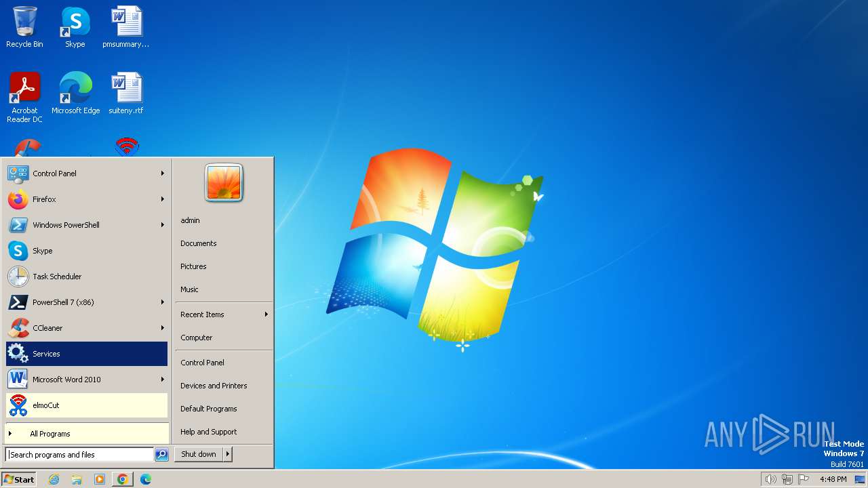Click the Services gears icon

click(18, 354)
